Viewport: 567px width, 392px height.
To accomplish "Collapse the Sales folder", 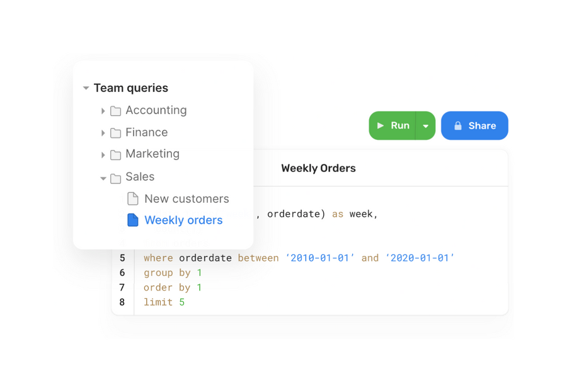I will 103,177.
